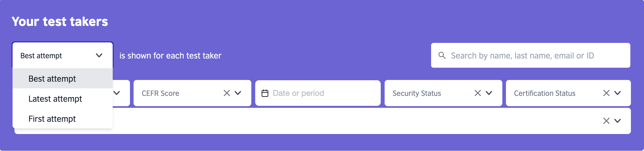Clear the wide bottom-row filter with X
The width and height of the screenshot is (644, 151).
[x=606, y=121]
